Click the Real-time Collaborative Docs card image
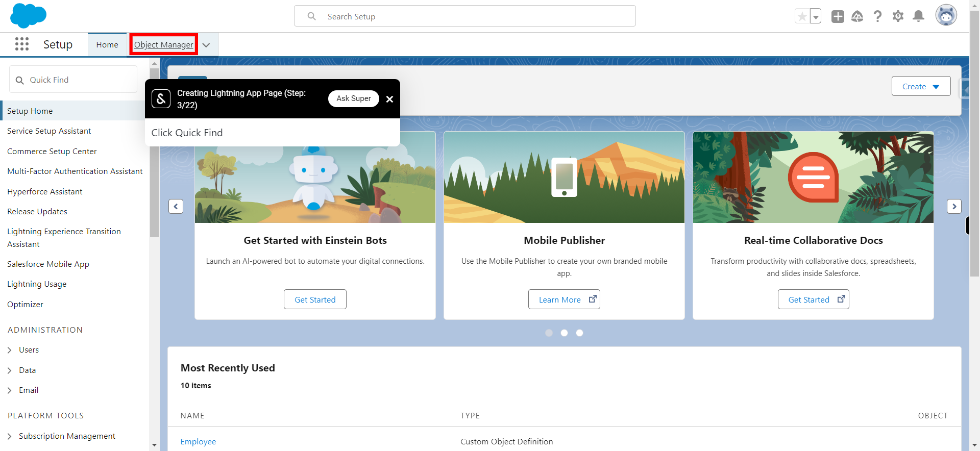This screenshot has width=980, height=451. coord(813,177)
